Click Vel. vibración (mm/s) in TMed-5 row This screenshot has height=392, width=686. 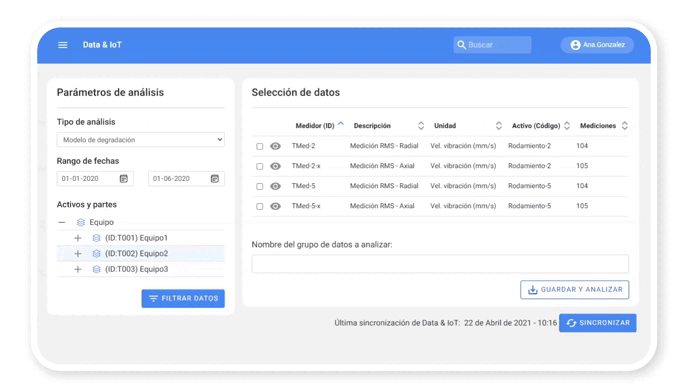(x=463, y=186)
